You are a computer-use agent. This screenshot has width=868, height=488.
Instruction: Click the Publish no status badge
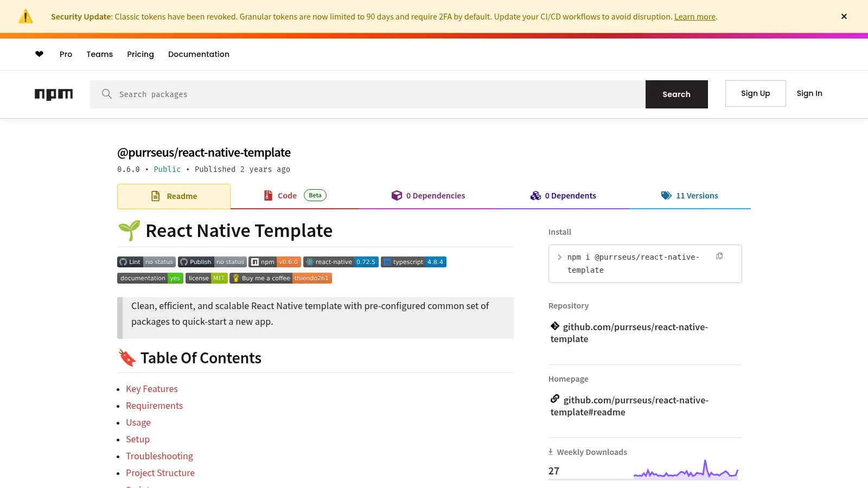click(212, 262)
